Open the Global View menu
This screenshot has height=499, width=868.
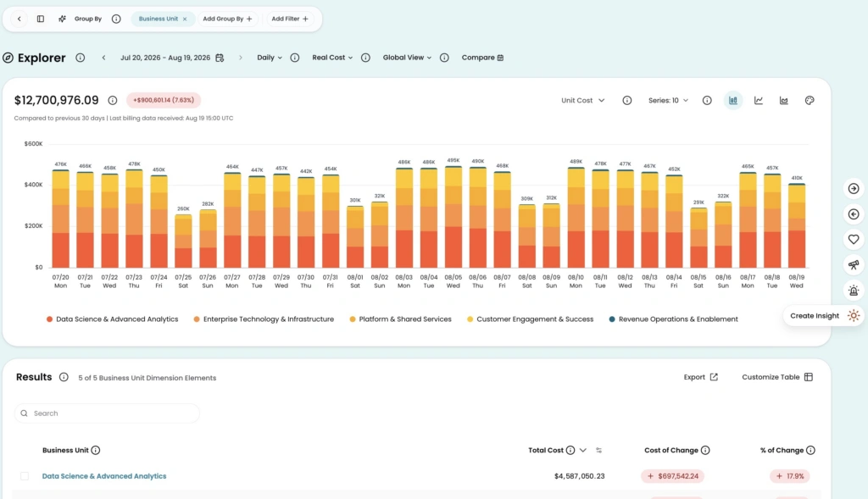click(407, 58)
